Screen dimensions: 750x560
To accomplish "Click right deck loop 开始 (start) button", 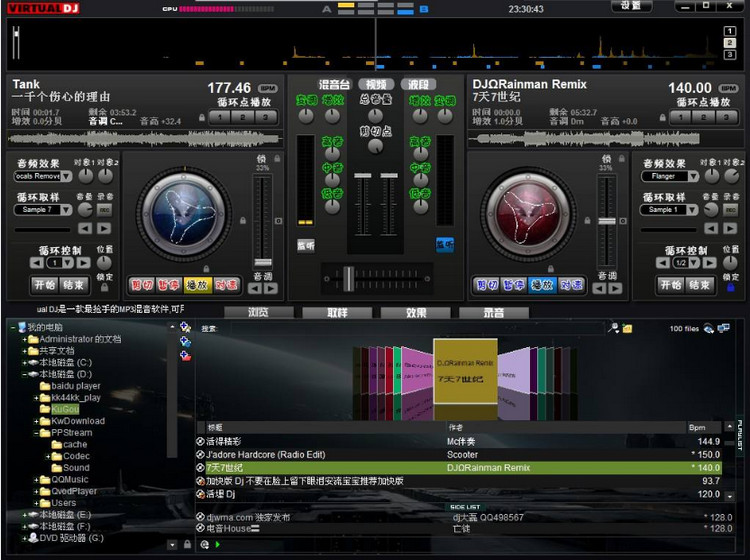I will tap(671, 285).
